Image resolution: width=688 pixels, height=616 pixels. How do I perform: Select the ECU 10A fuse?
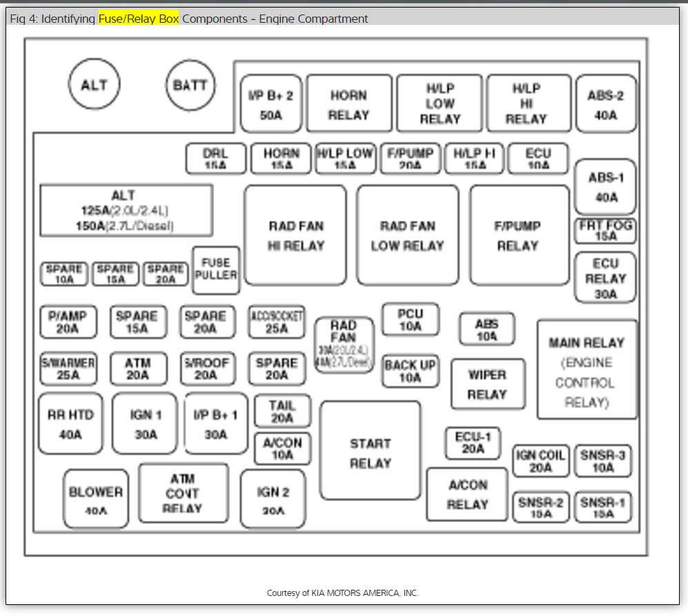[x=538, y=159]
